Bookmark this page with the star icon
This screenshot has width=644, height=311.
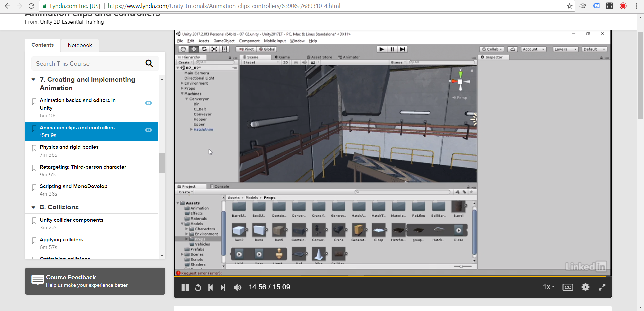569,6
